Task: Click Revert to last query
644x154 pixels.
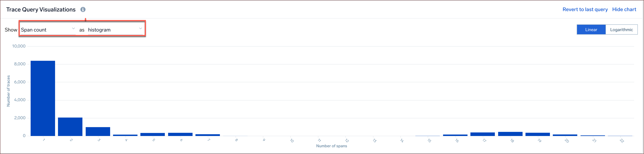Action: [x=585, y=9]
